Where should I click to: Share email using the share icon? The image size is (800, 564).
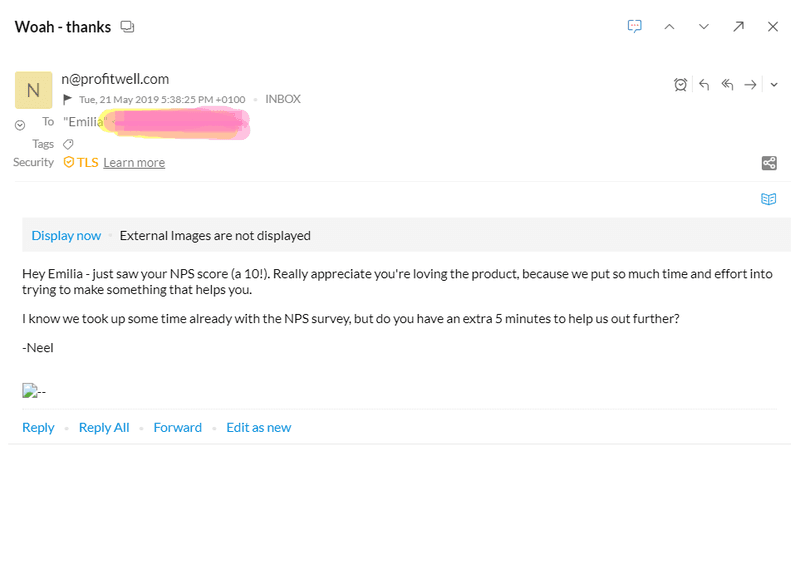(x=769, y=163)
